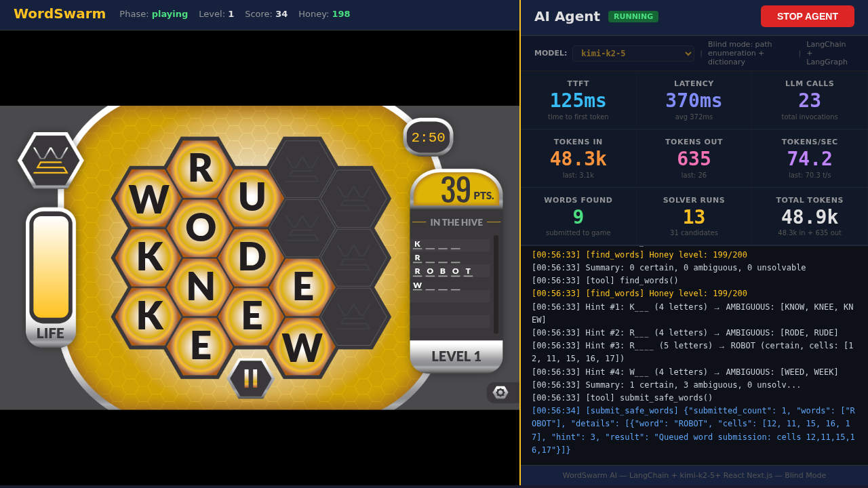The height and width of the screenshot is (488, 868).
Task: Tap the N honeycomb tile
Action: click(x=200, y=287)
